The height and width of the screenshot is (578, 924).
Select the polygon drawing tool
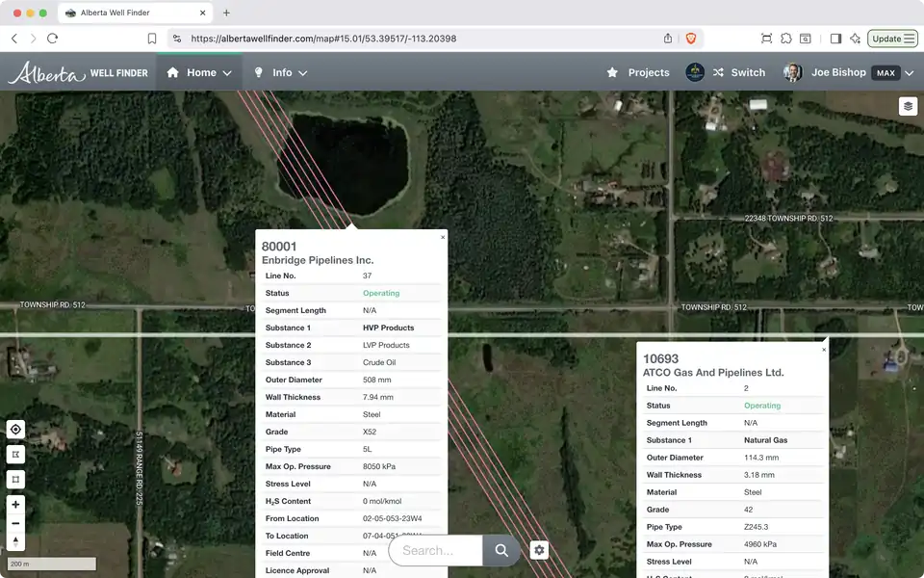pyautogui.click(x=16, y=454)
